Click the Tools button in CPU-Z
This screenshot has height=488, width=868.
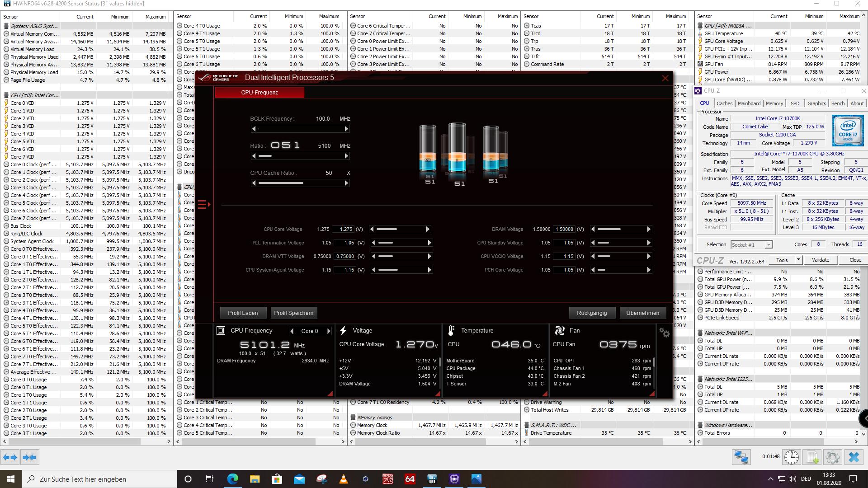pyautogui.click(x=782, y=260)
